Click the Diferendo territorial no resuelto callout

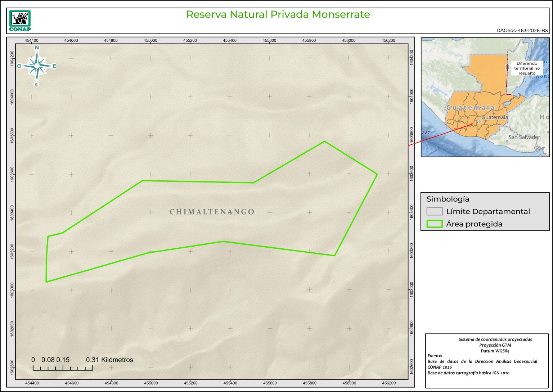pos(527,68)
